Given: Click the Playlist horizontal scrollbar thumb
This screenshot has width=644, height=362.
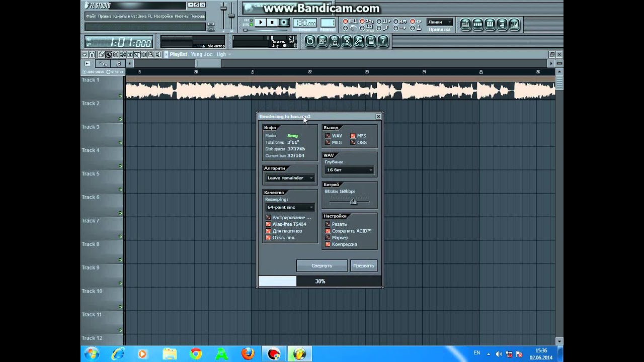Looking at the screenshot, I should (x=208, y=63).
